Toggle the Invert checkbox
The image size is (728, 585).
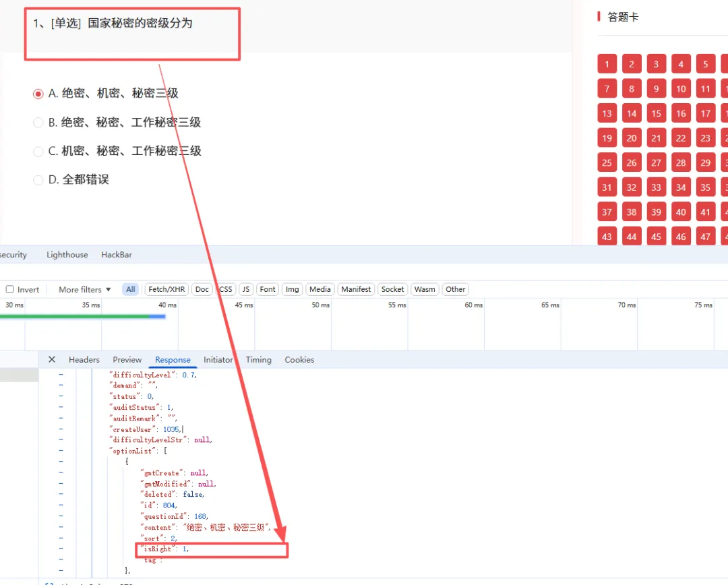(9, 289)
